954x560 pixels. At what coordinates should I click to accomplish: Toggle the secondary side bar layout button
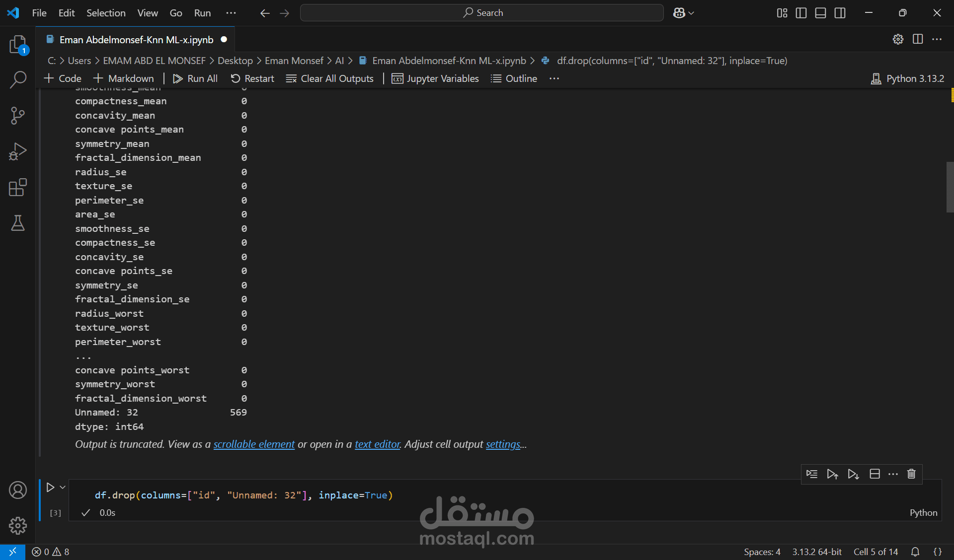[x=840, y=13]
